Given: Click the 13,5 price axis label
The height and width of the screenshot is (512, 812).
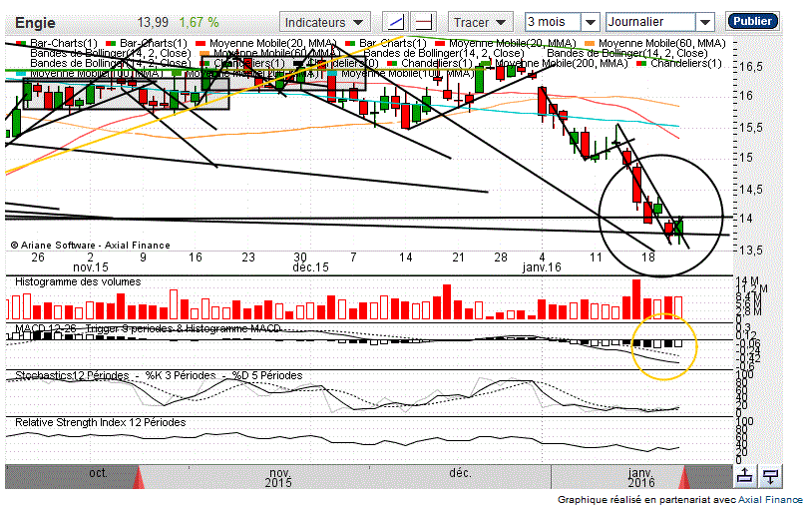Looking at the screenshot, I should pos(751,251).
